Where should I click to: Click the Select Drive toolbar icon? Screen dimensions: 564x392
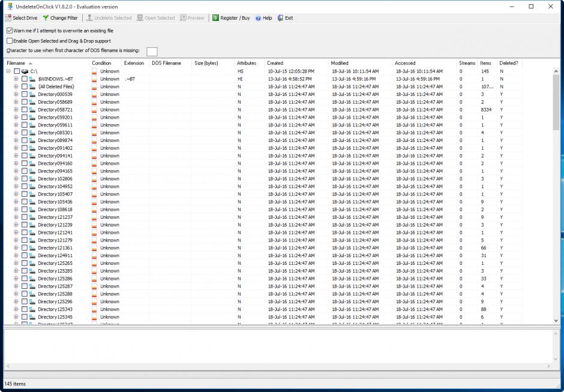pos(8,18)
